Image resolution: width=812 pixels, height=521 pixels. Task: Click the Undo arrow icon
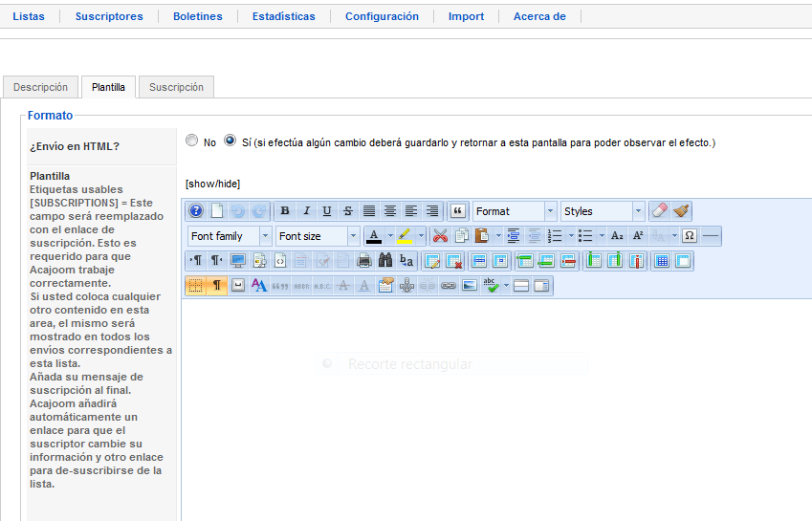click(238, 211)
